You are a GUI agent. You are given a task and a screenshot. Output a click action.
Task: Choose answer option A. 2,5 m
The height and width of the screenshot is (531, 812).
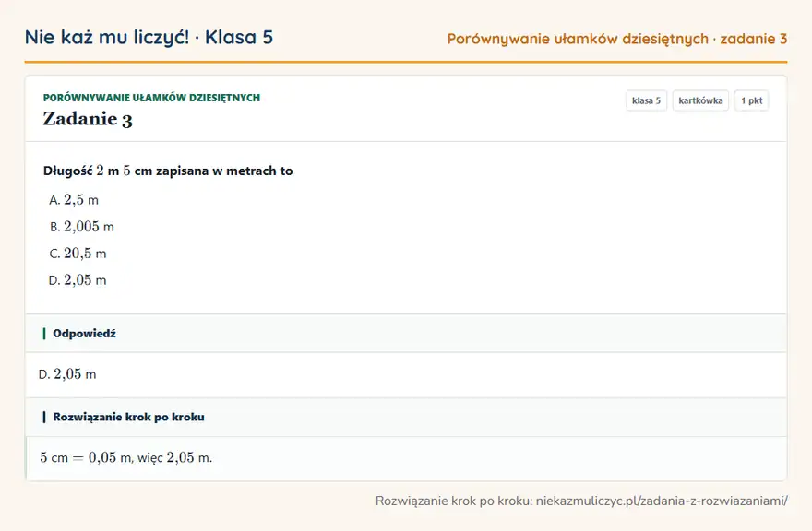click(x=74, y=200)
